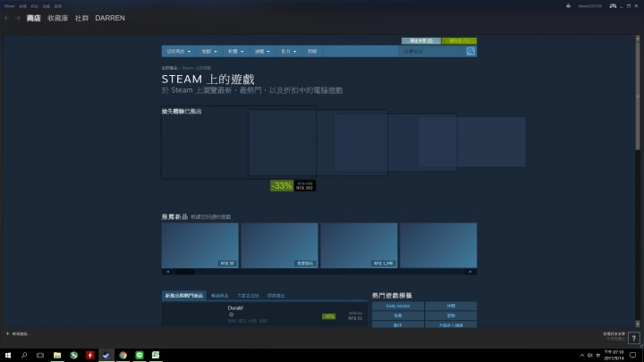Open the 新聞 store link
Screen dimensions: 644x362
point(312,51)
